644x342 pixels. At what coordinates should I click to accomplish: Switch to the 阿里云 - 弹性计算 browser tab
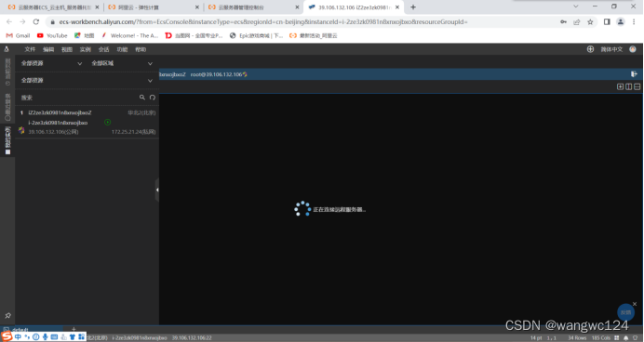(154, 7)
